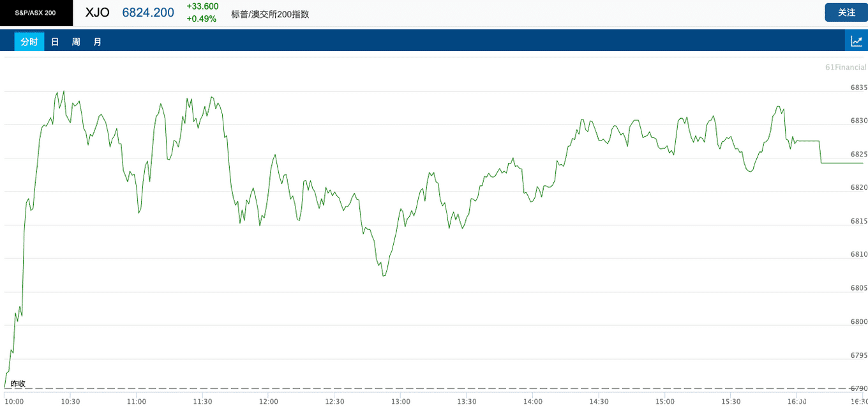
Task: Click the 10:00 time axis label
Action: (14, 402)
